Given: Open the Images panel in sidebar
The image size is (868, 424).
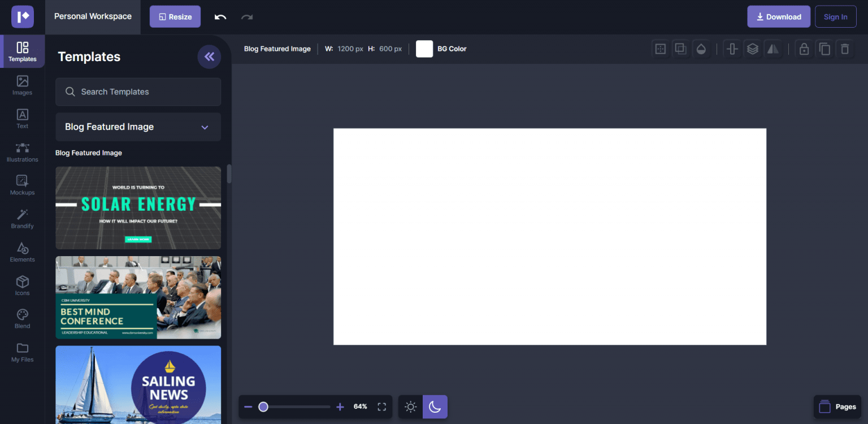Looking at the screenshot, I should [23, 85].
